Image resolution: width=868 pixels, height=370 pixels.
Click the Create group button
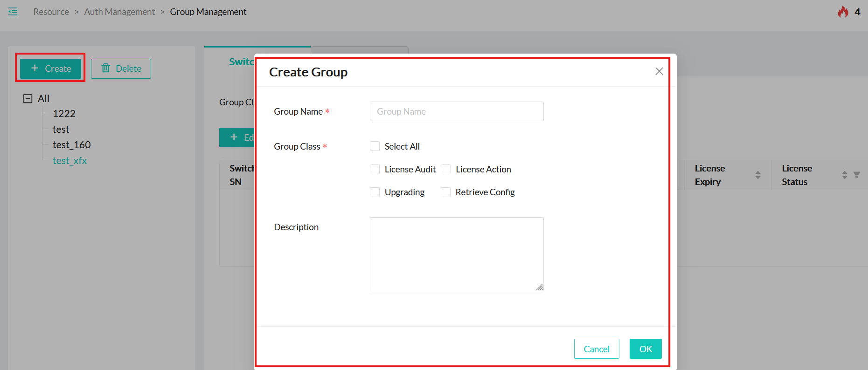pos(50,69)
